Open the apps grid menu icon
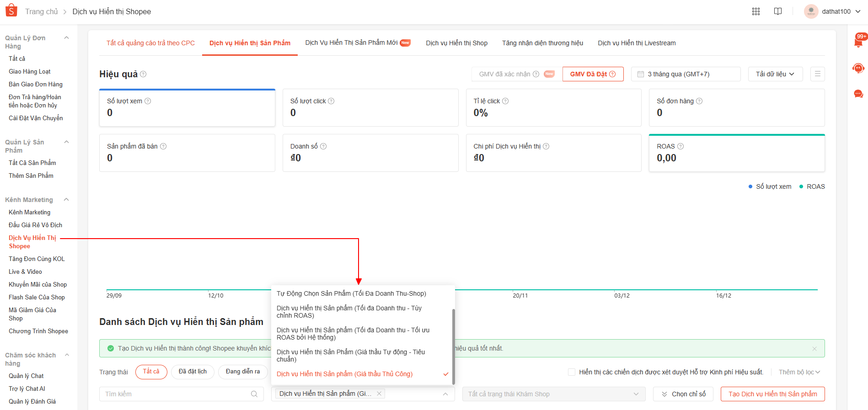The width and height of the screenshot is (868, 410). coord(756,11)
